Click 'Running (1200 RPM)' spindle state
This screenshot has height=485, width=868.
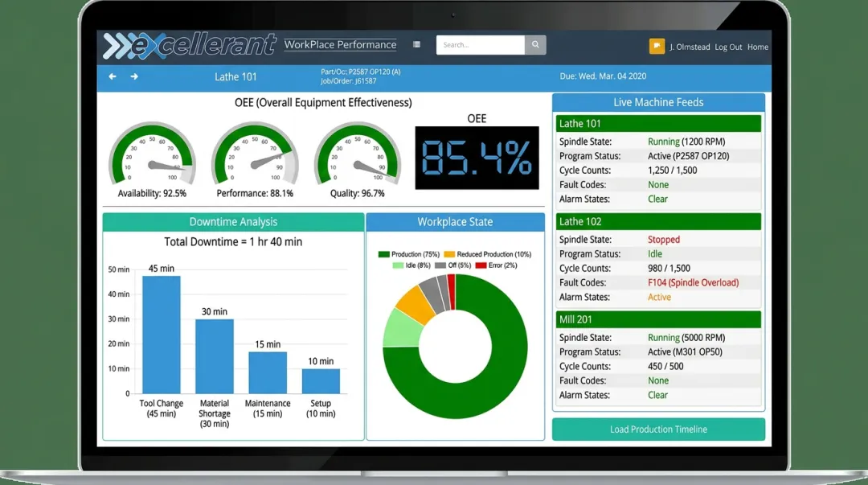[x=686, y=142]
